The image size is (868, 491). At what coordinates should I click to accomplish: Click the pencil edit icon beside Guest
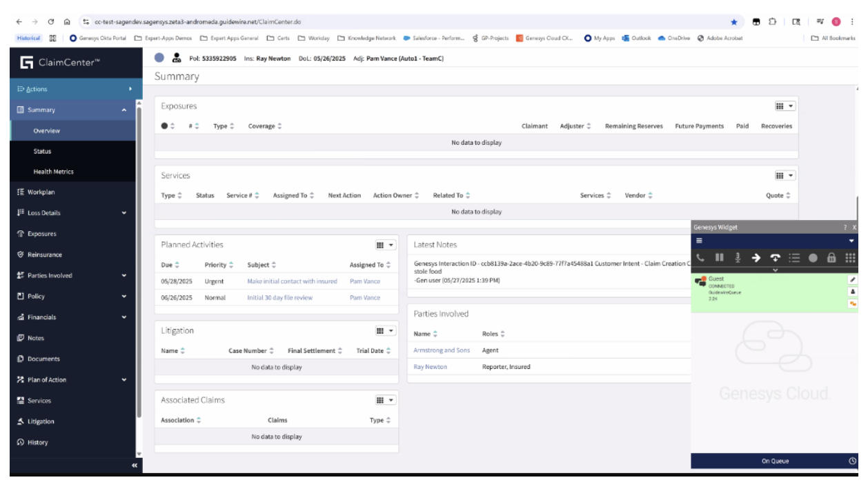[852, 280]
